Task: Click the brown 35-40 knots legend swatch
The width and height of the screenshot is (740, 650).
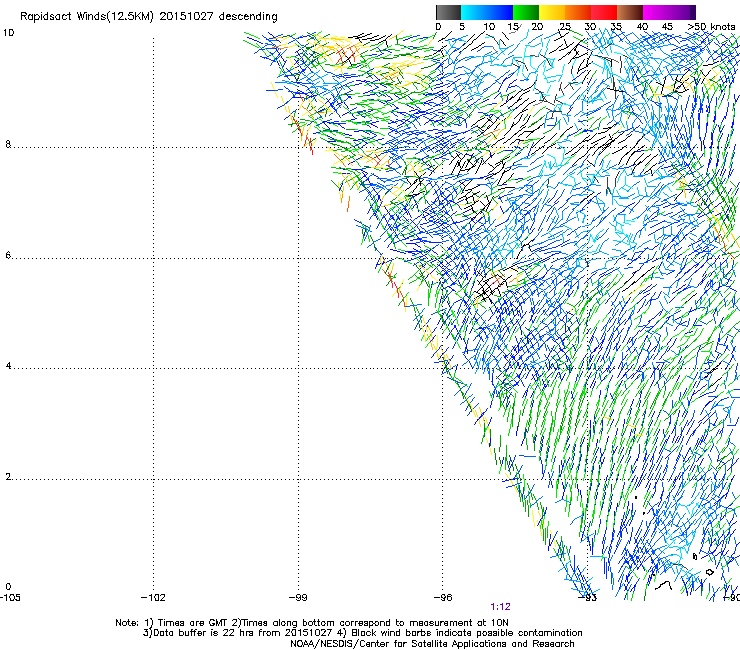Action: pyautogui.click(x=630, y=12)
